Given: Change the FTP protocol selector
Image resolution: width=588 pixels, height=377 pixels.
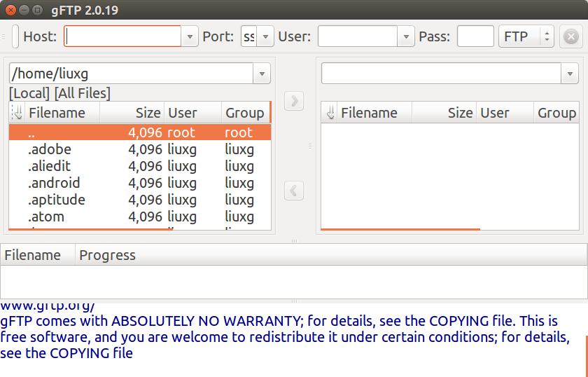Looking at the screenshot, I should [526, 36].
